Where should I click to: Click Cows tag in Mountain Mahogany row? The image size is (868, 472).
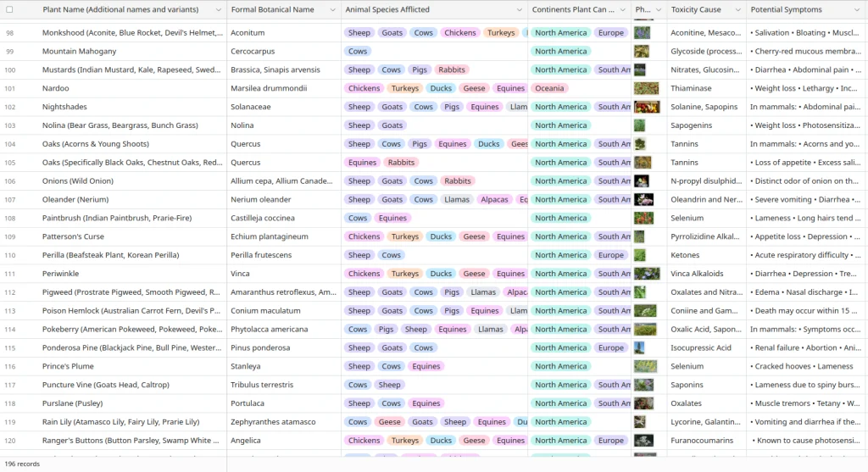pyautogui.click(x=358, y=52)
